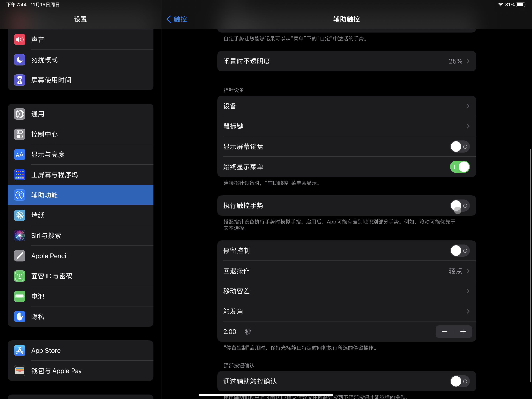
Task: Open Apple Pencil icon entry
Action: [19, 256]
